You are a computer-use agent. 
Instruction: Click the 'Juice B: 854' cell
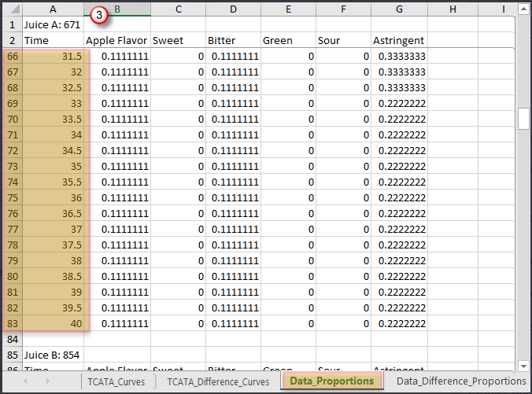[x=53, y=355]
